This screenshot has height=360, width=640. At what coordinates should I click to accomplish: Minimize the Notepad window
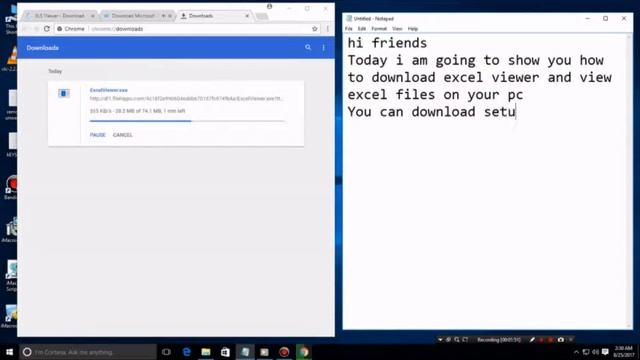tap(587, 18)
